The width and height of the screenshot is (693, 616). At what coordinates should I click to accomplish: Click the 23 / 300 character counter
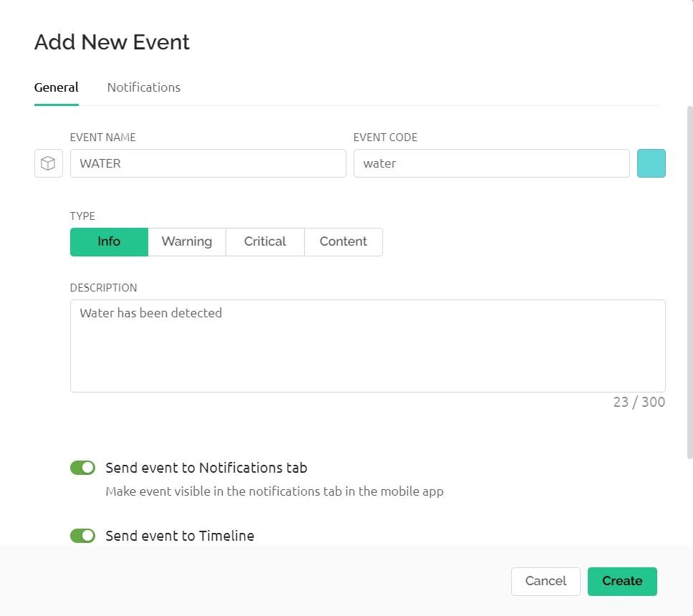pyautogui.click(x=639, y=402)
